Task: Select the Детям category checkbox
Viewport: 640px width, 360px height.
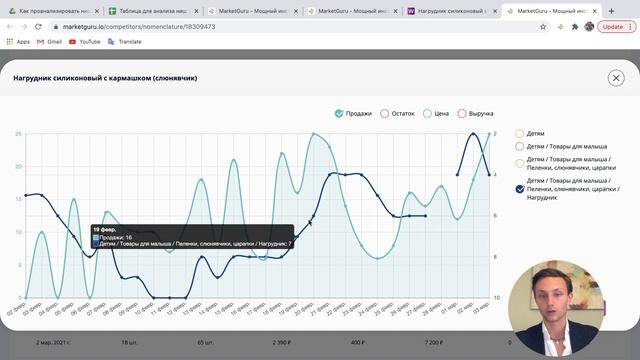Action: (520, 133)
